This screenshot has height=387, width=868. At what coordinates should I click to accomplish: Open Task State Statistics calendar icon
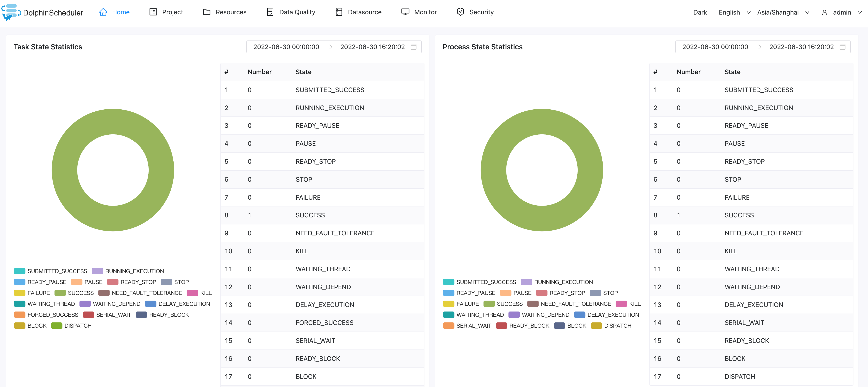pyautogui.click(x=414, y=47)
